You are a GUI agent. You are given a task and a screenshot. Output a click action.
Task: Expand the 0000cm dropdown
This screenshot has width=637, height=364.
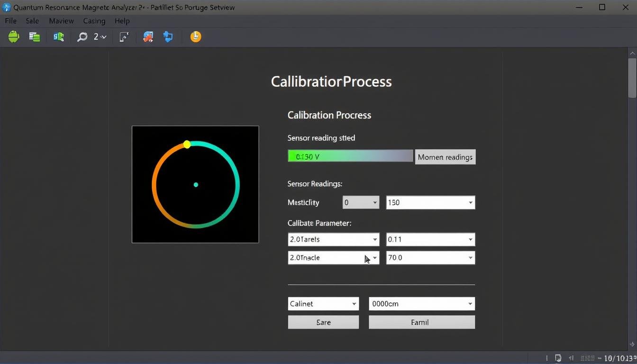pyautogui.click(x=421, y=304)
